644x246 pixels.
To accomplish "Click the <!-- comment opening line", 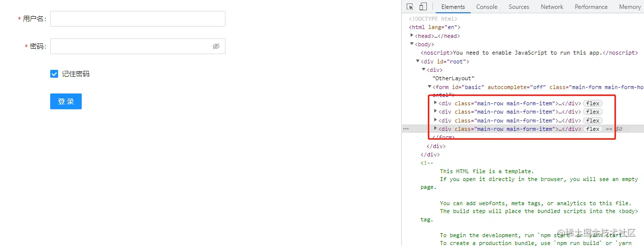I will click(x=427, y=163).
